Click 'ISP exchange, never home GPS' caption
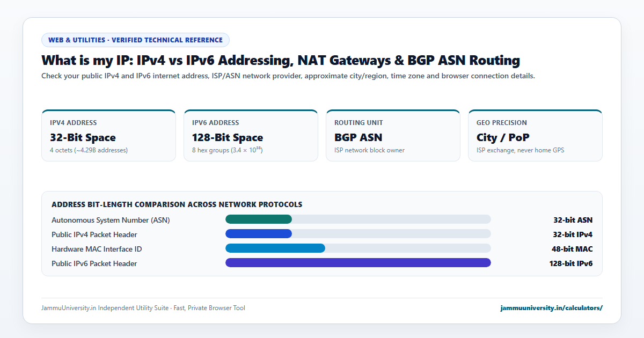The image size is (644, 338). [x=520, y=150]
